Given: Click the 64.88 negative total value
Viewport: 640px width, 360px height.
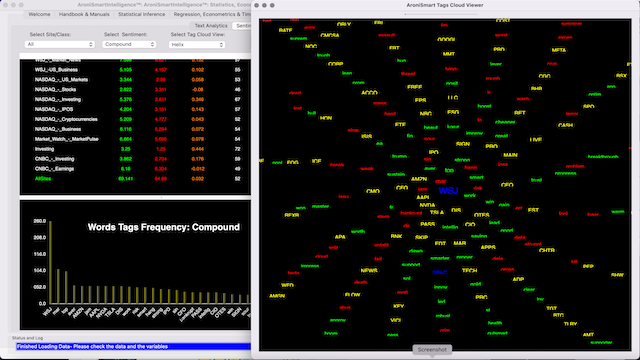Looking at the screenshot, I should 160,179.
